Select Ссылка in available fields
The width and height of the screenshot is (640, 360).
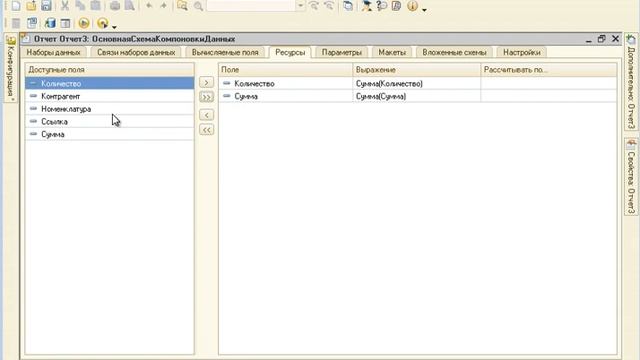point(109,122)
